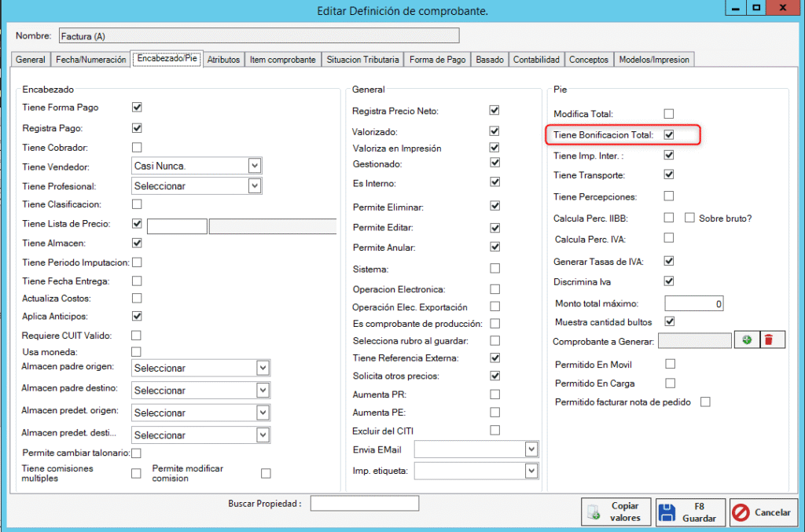Open the Contabilidad tab
This screenshot has height=532, width=805.
[536, 60]
